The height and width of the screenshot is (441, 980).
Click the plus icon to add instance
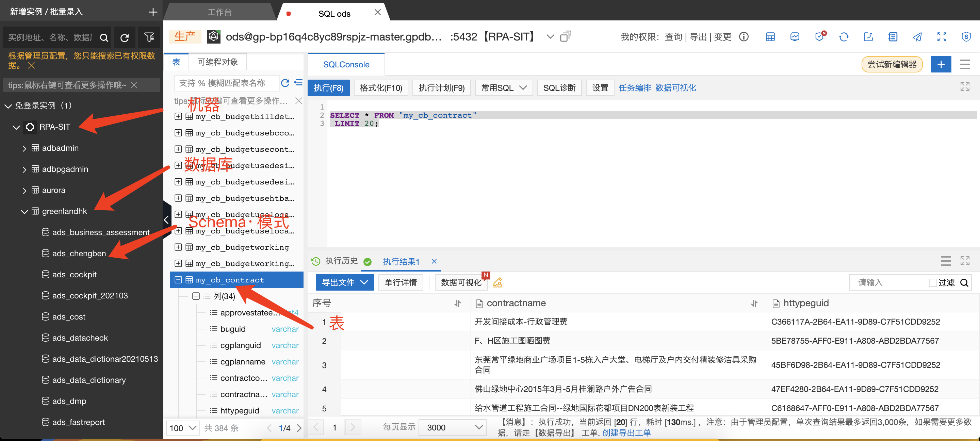click(x=153, y=12)
